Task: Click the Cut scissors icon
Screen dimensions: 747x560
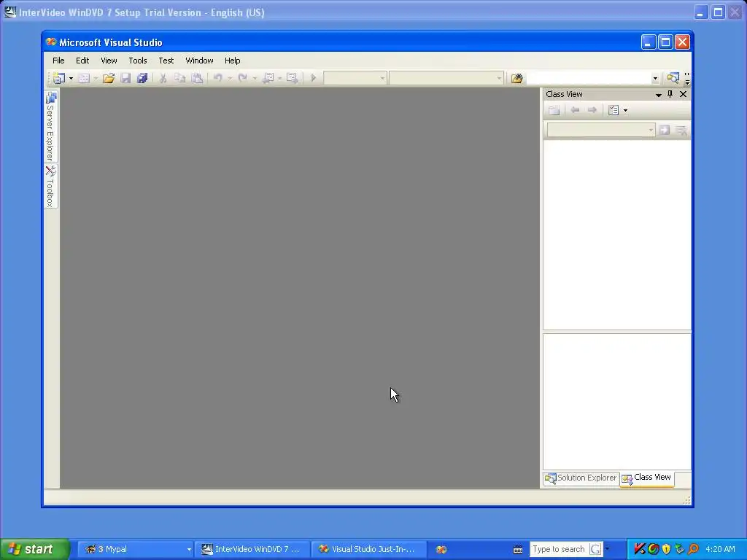Action: coord(163,78)
